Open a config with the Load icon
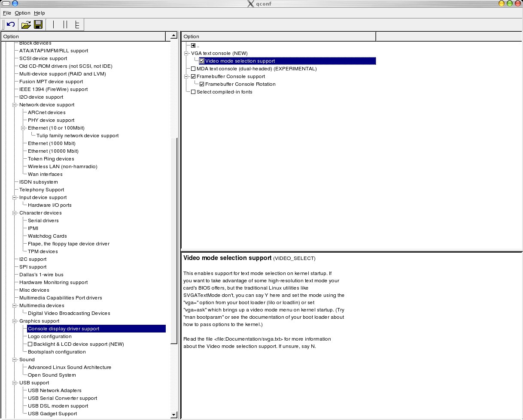 tap(26, 24)
